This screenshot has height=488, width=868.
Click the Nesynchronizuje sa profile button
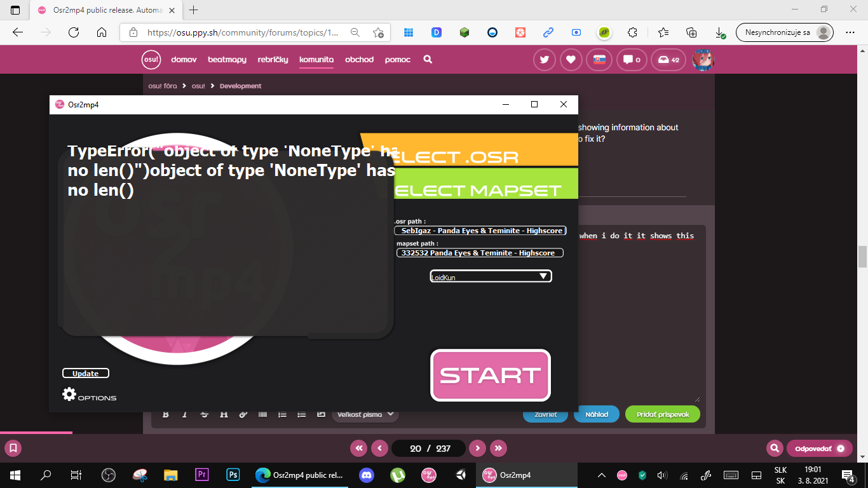tap(784, 32)
